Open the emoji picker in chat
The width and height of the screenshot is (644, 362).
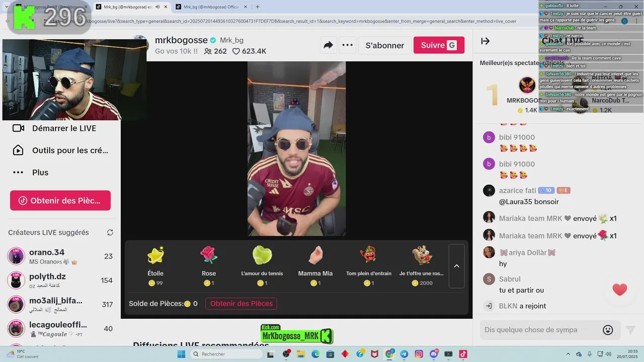pos(608,330)
